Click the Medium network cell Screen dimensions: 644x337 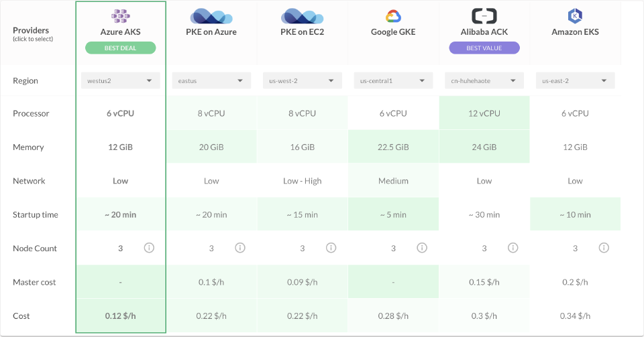pyautogui.click(x=393, y=181)
